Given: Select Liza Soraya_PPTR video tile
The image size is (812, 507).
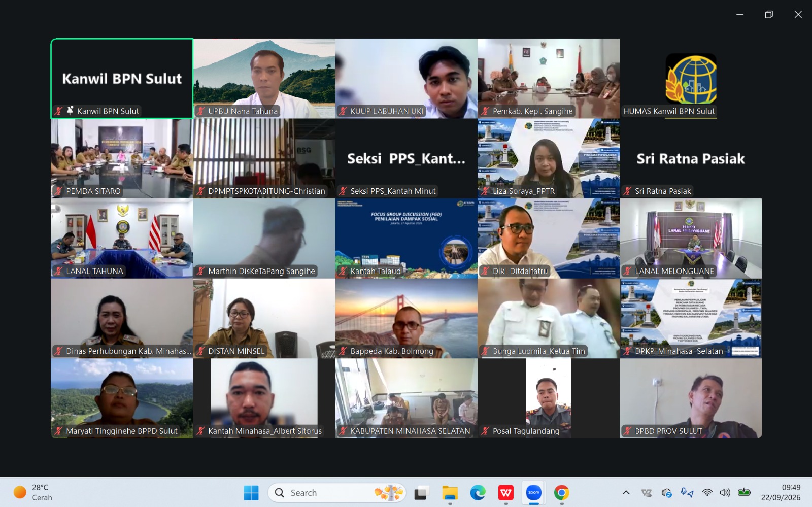Looking at the screenshot, I should coord(549,158).
